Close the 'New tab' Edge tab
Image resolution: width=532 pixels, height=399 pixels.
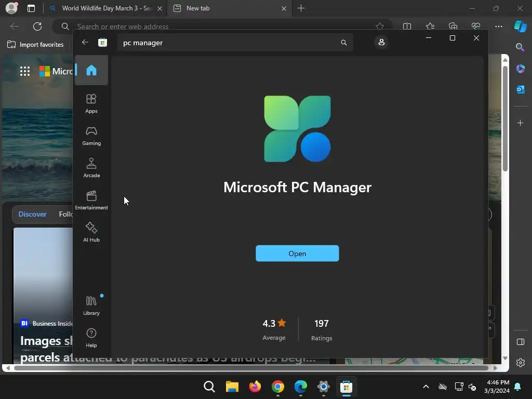(x=284, y=8)
